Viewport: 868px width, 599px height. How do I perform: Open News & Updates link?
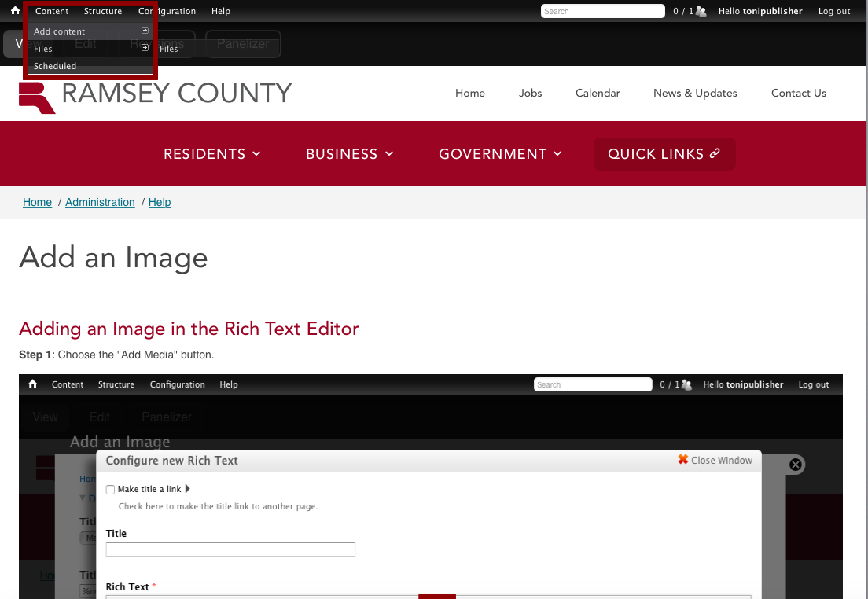click(x=695, y=93)
